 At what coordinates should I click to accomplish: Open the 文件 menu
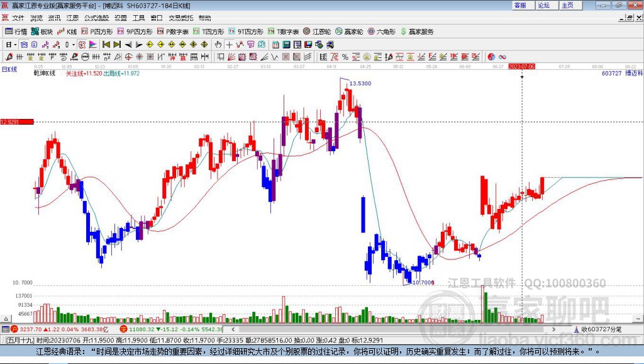18,18
